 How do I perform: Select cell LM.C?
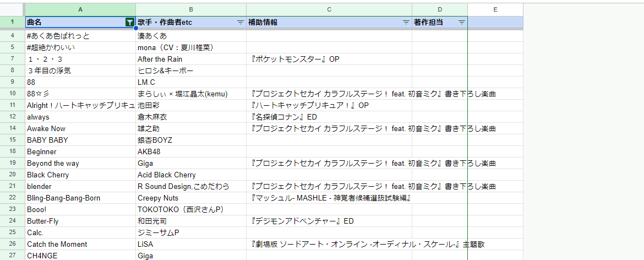[x=191, y=82]
